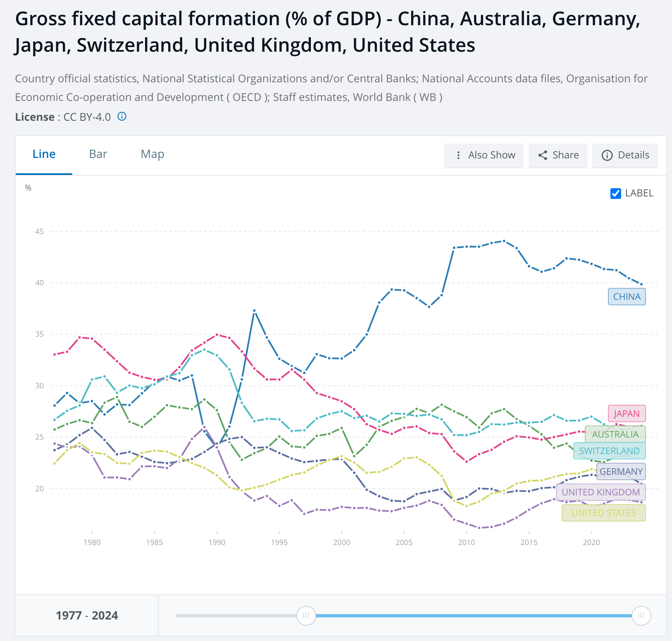Switch to the Line tab
This screenshot has width=672, height=641.
click(44, 154)
